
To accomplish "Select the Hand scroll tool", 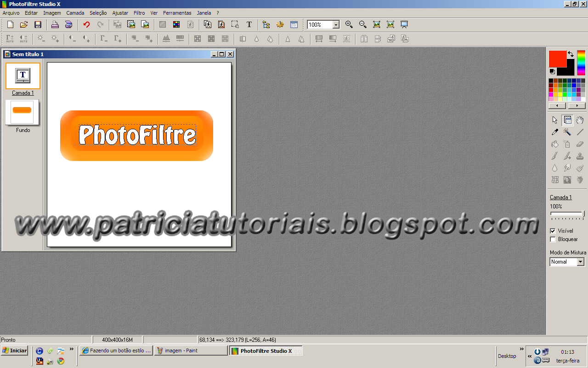I will click(580, 120).
